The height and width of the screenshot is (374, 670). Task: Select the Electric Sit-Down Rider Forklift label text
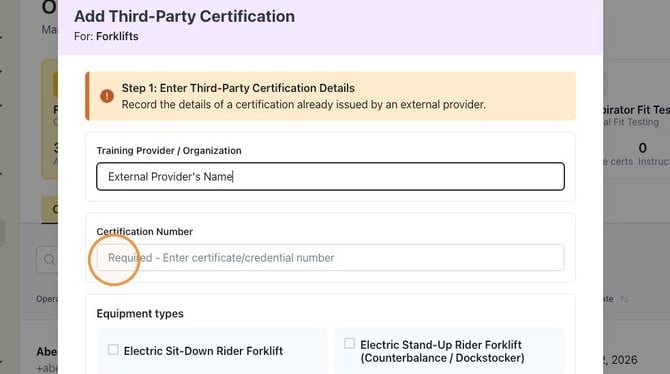tap(203, 351)
